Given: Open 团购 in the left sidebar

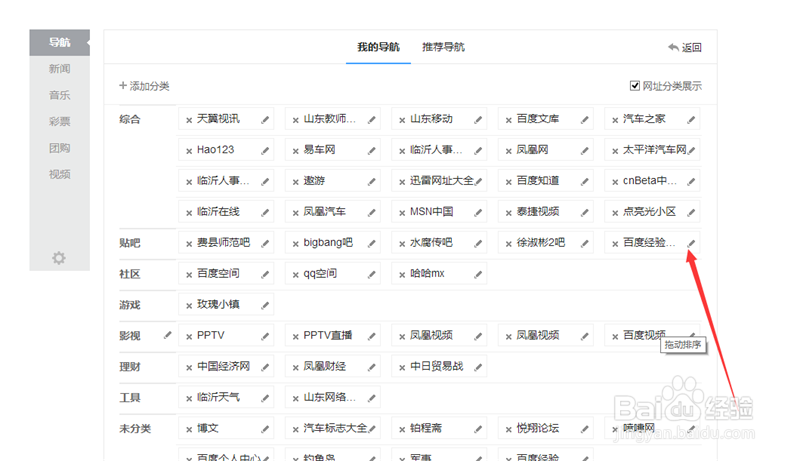Looking at the screenshot, I should tap(60, 148).
